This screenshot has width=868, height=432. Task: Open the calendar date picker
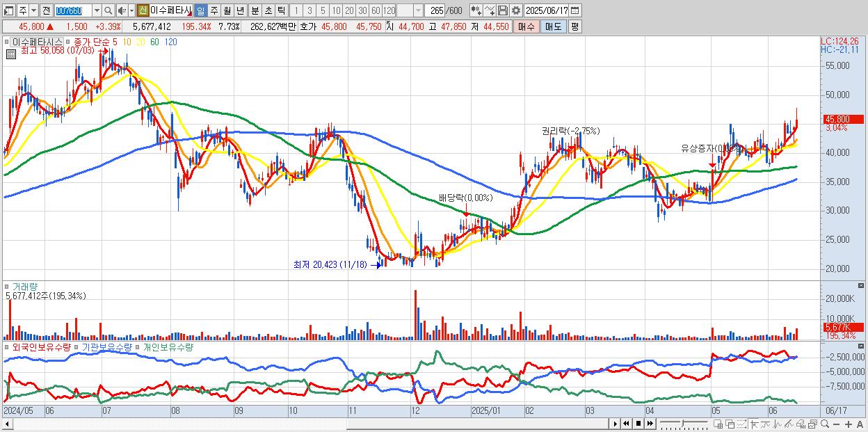pos(574,10)
